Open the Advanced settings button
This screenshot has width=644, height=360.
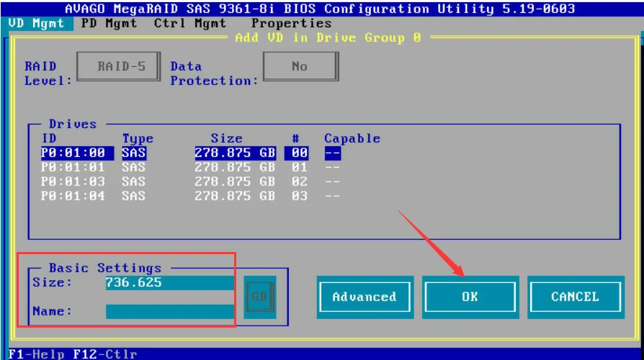click(365, 297)
